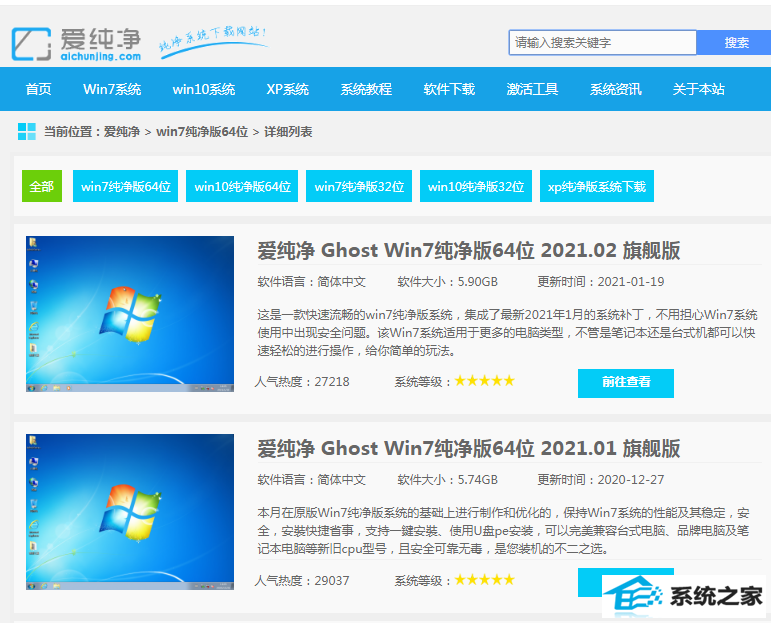Click 更新时间：2020-12-27 text
This screenshot has height=623, width=771.
click(x=600, y=479)
